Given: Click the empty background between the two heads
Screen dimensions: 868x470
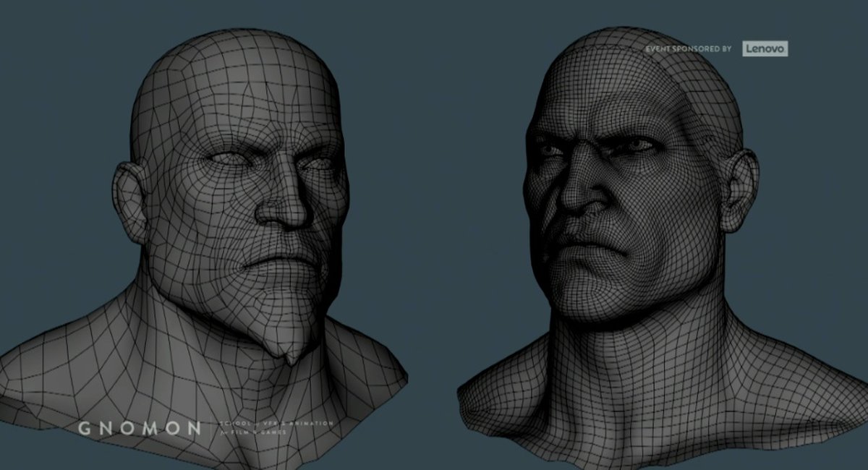Looking at the screenshot, I should tap(434, 217).
